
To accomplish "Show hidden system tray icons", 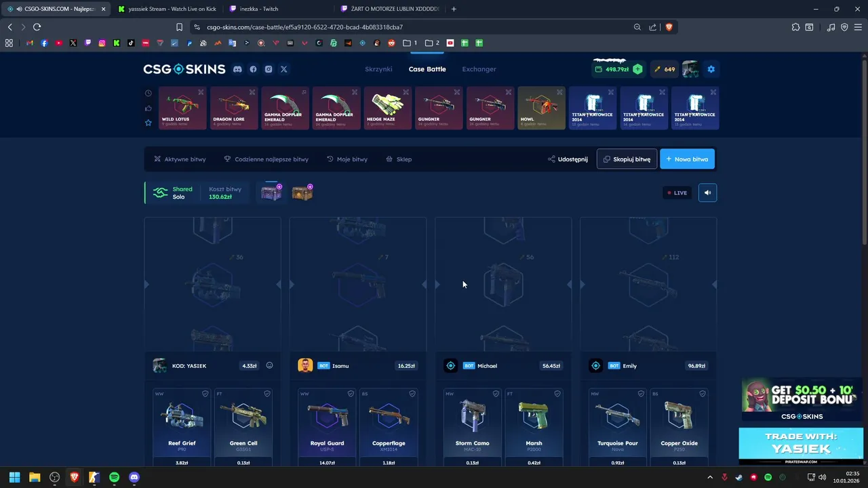I will click(x=710, y=477).
